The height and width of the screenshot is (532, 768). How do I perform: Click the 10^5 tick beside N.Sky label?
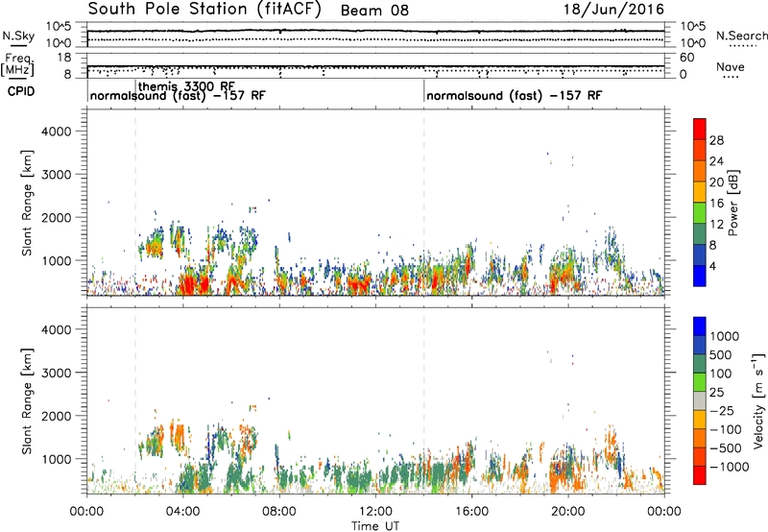[x=60, y=27]
